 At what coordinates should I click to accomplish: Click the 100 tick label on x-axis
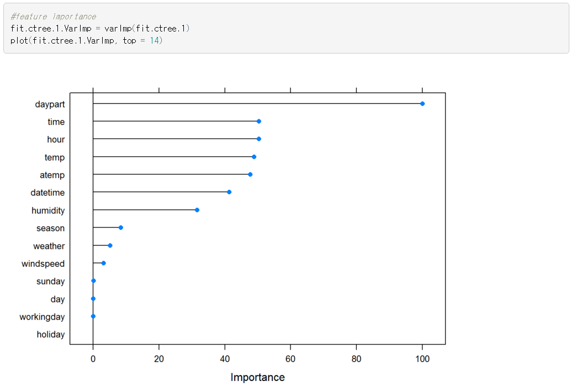click(422, 359)
